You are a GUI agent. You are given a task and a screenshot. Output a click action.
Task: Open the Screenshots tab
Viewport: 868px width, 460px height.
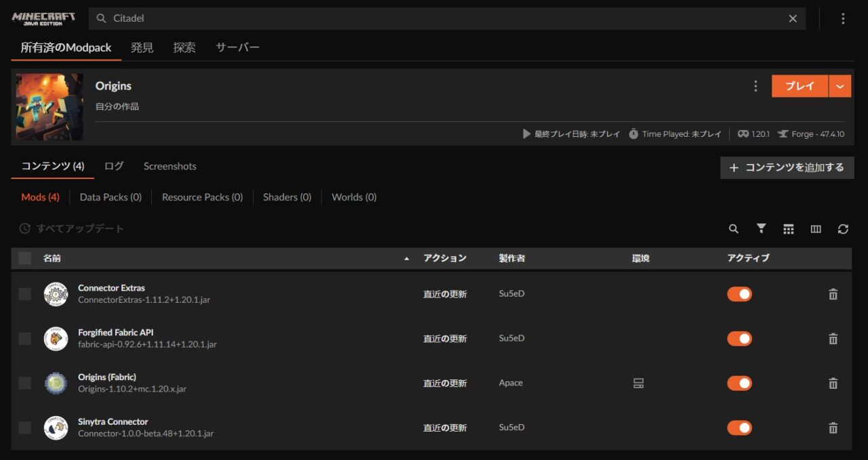coord(170,166)
